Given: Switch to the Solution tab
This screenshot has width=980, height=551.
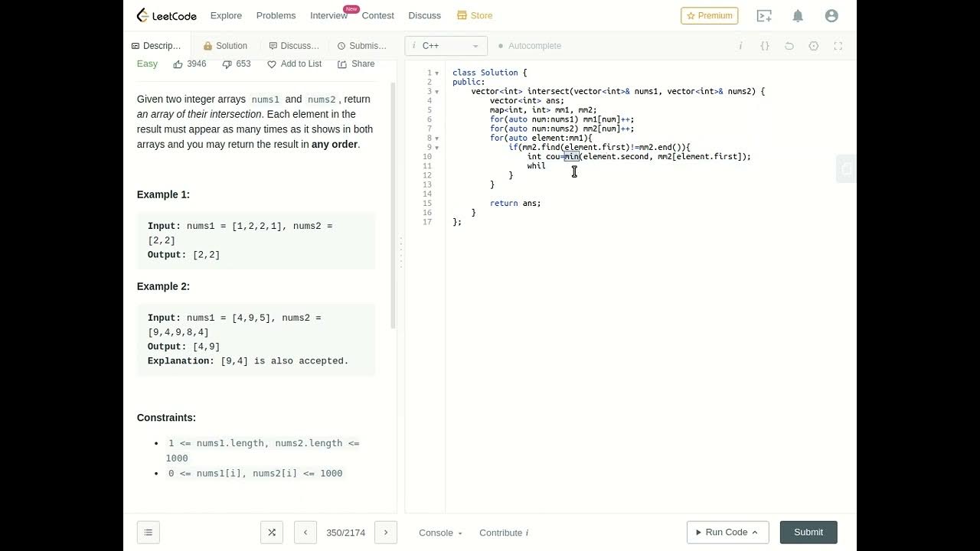Looking at the screenshot, I should (x=225, y=46).
